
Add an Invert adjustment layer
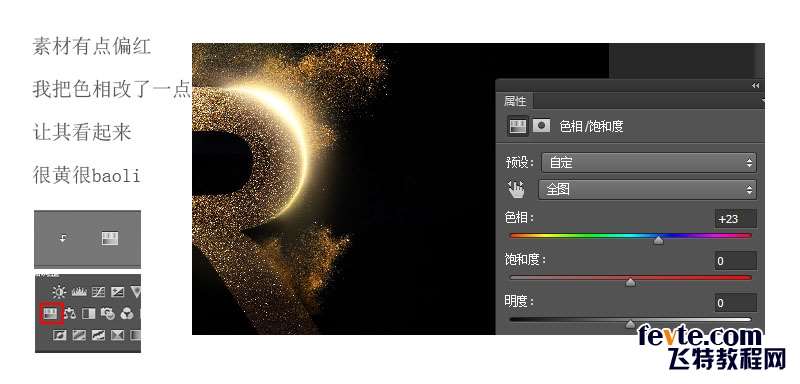tap(60, 335)
